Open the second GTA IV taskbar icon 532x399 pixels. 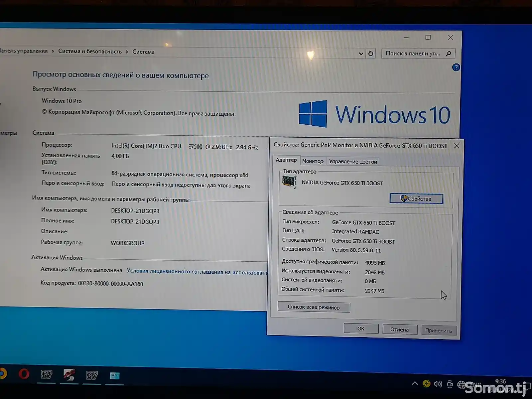92,376
